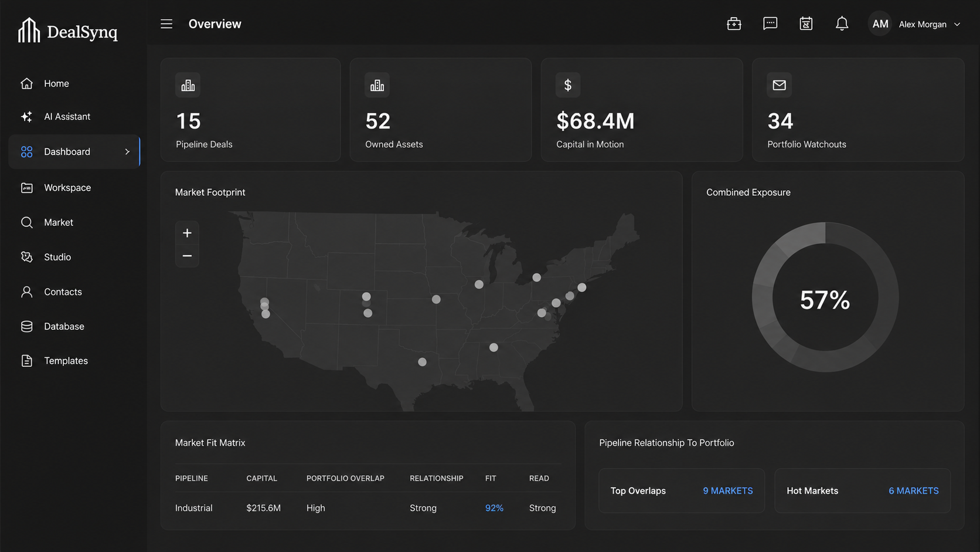The width and height of the screenshot is (980, 552).
Task: Click the Combined Exposure panel title
Action: (748, 192)
